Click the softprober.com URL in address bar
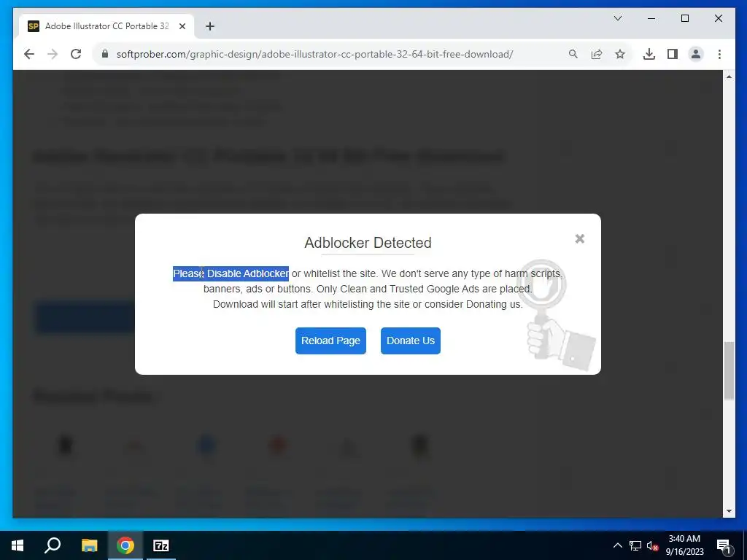This screenshot has height=560, width=747. coord(314,54)
